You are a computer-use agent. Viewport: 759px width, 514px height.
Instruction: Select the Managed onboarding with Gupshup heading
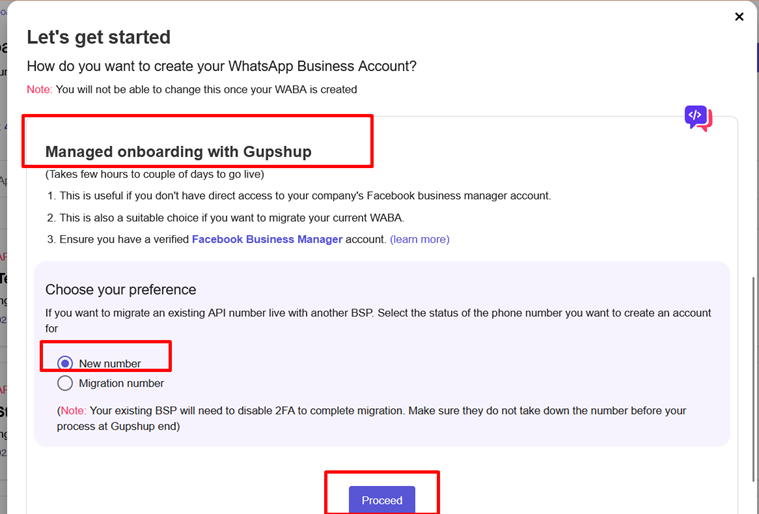[178, 151]
